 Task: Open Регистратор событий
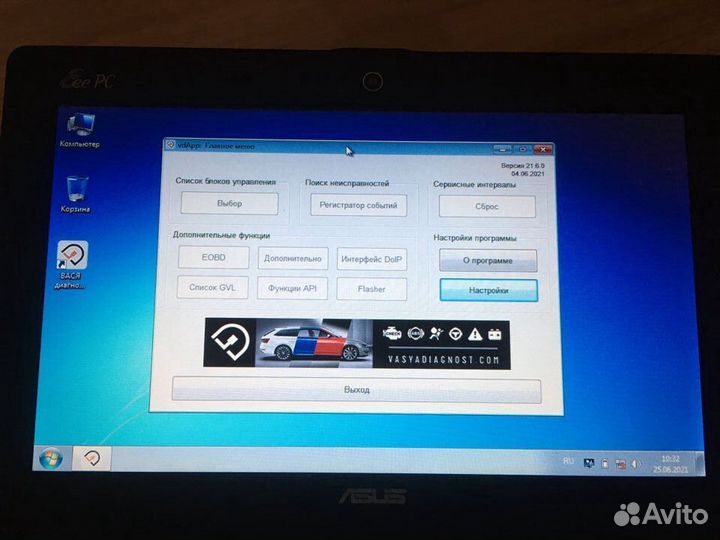pos(358,205)
